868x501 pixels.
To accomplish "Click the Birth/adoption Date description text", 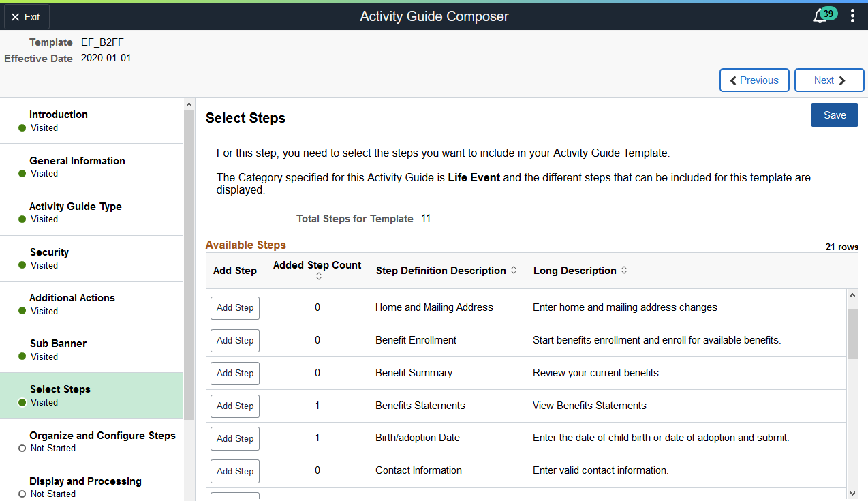I will tap(418, 438).
